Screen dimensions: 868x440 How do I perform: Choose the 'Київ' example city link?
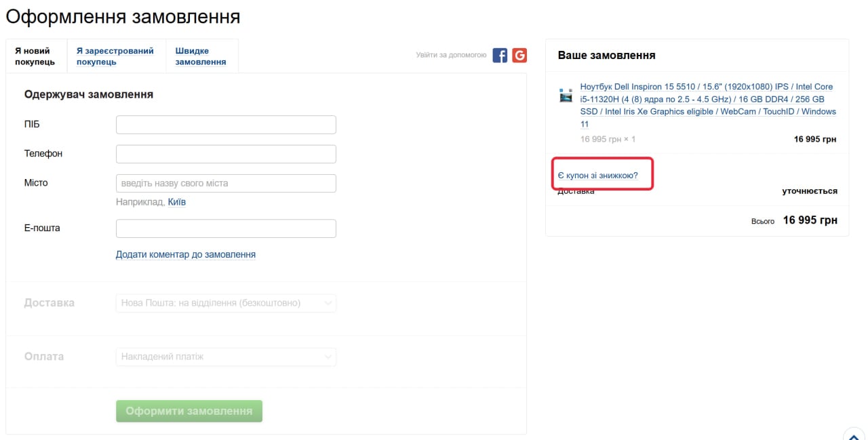coord(177,202)
